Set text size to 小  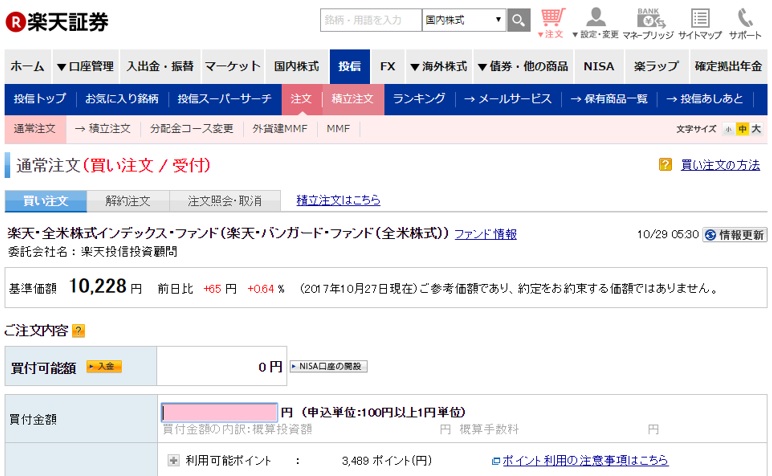tap(728, 129)
